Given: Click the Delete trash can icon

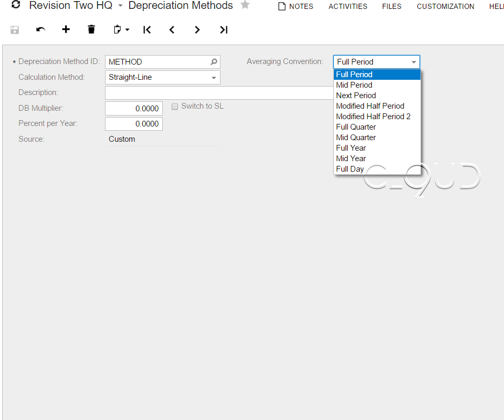Looking at the screenshot, I should click(x=91, y=29).
